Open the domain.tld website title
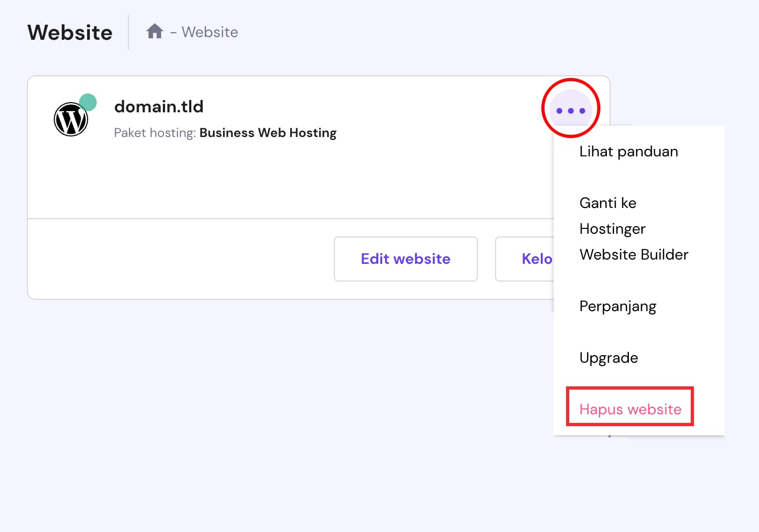This screenshot has width=759, height=532. [159, 106]
